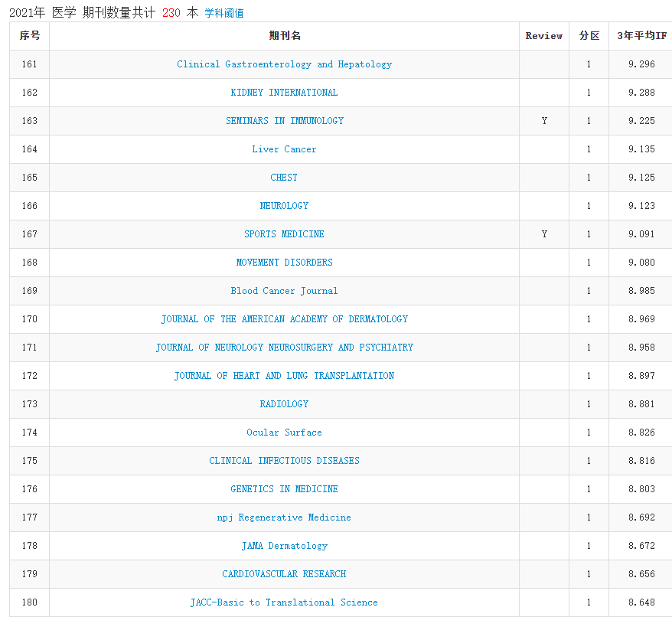
Task: Open the CLINICAL INFECTIOUS DISEASES link
Action: pyautogui.click(x=284, y=461)
